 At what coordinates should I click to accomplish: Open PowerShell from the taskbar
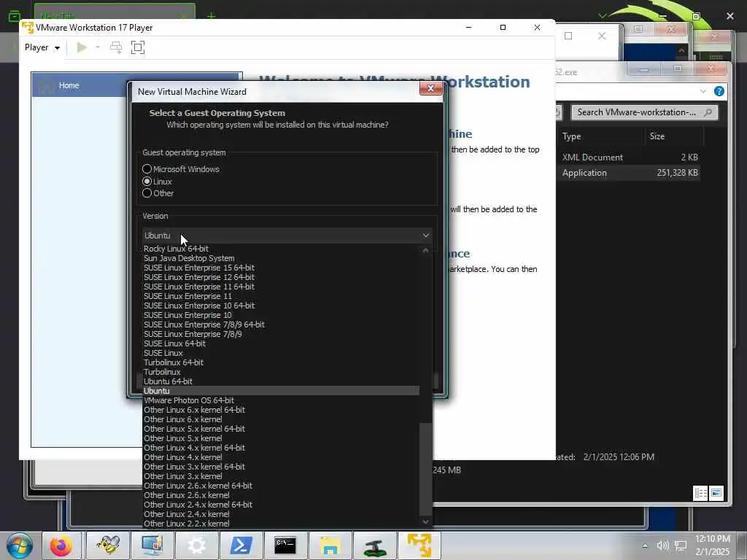click(x=241, y=545)
